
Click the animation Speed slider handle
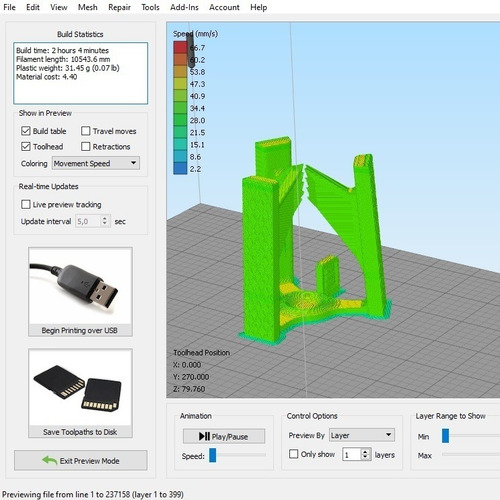(213, 455)
